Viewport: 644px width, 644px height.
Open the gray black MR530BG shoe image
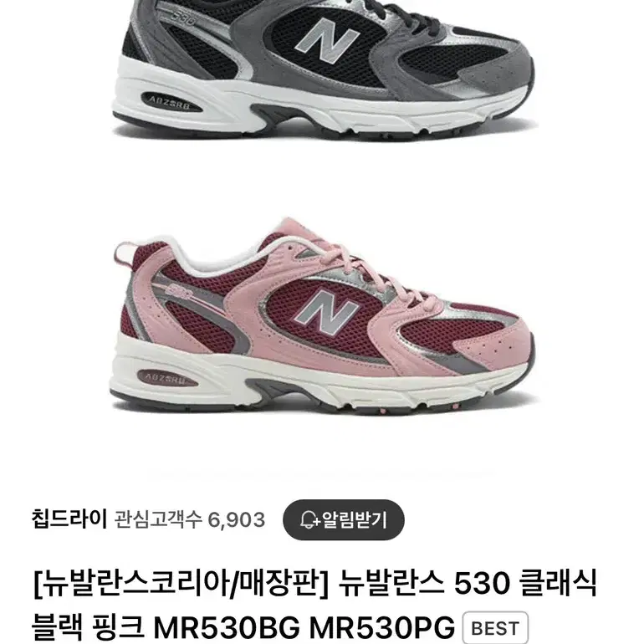(322, 68)
